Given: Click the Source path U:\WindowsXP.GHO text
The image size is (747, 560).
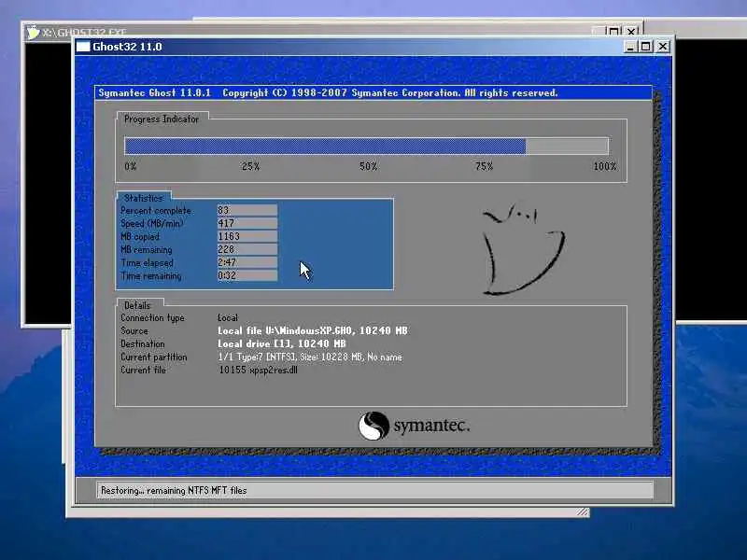Looking at the screenshot, I should 313,330.
